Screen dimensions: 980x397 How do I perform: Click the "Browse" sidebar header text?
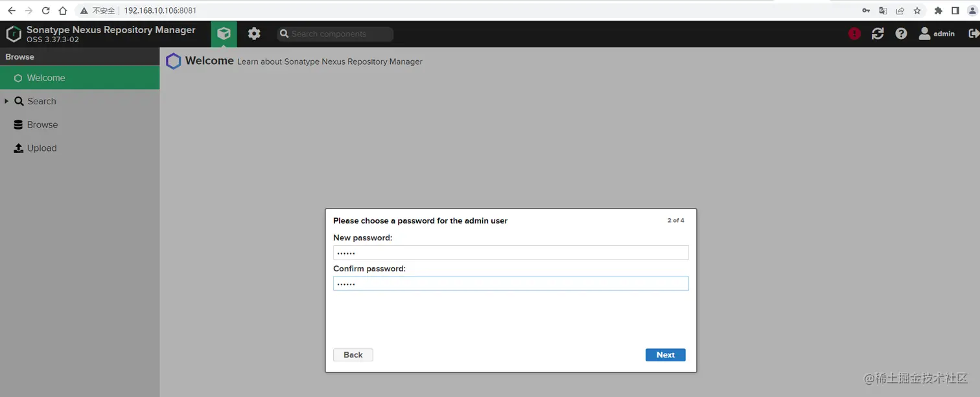(x=19, y=56)
